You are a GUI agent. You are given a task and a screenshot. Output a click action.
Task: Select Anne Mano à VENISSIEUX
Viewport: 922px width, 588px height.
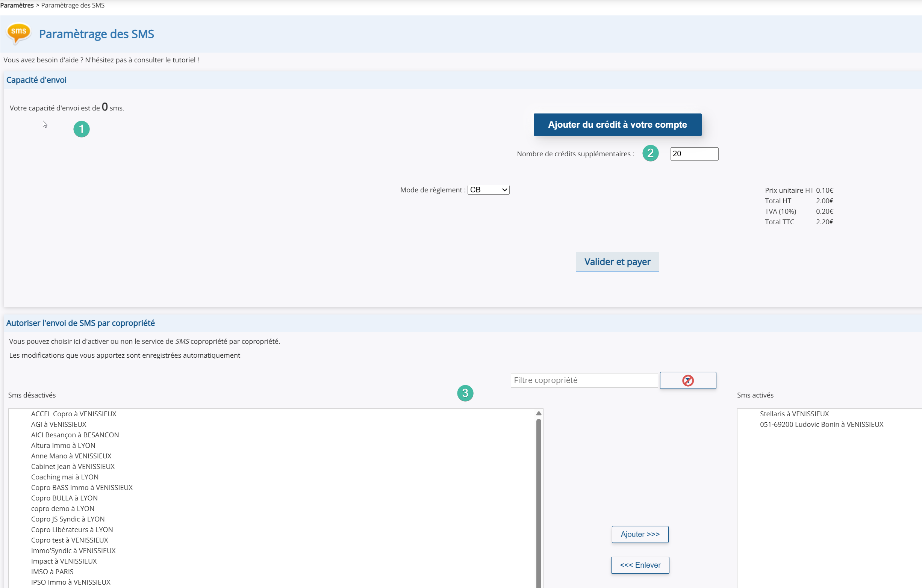point(71,456)
